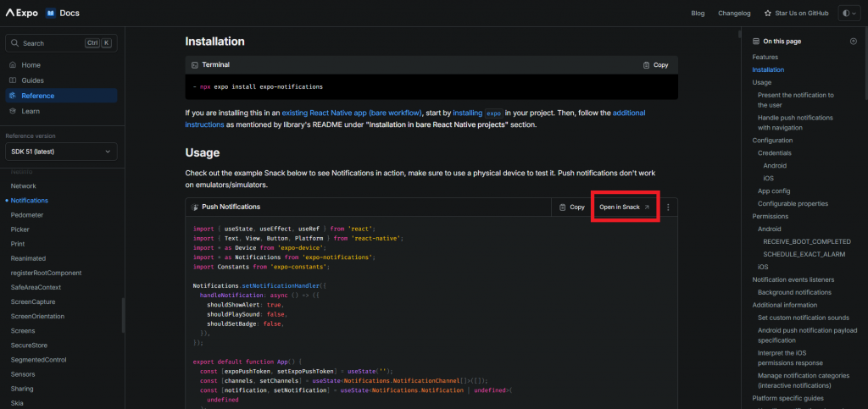Click the left sidebar scrollbar thumb
Viewport: 868px width, 409px height.
pyautogui.click(x=123, y=316)
